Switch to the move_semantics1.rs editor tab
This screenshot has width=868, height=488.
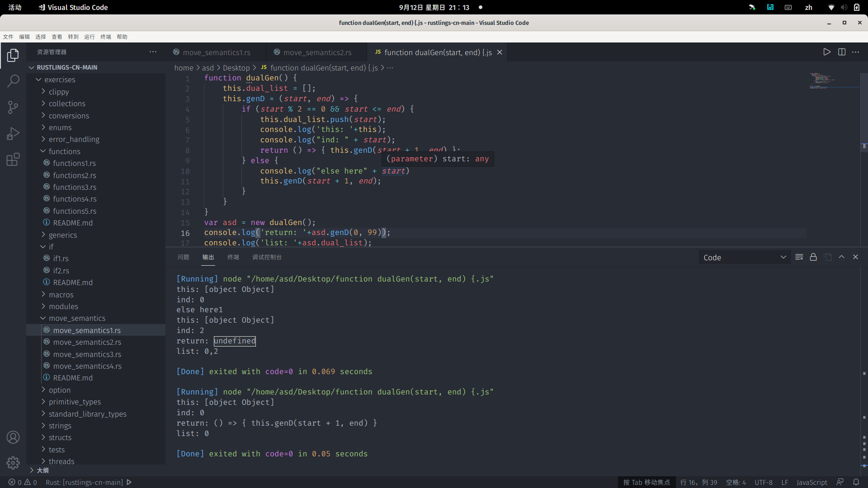pyautogui.click(x=215, y=52)
